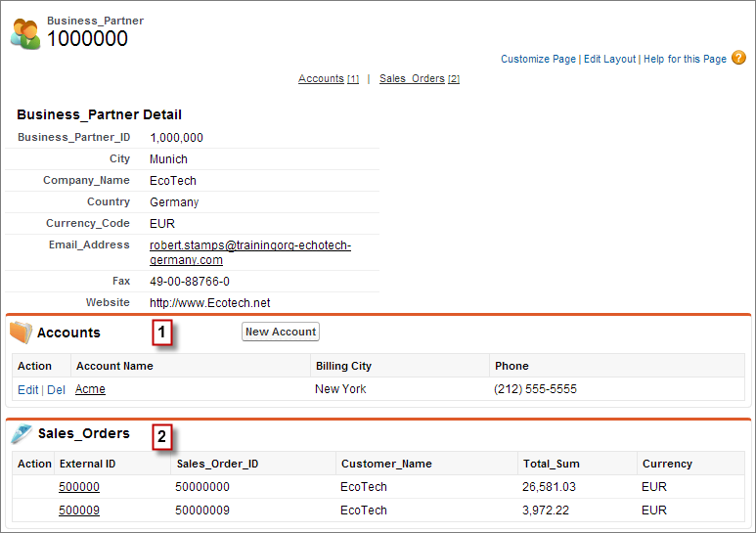The height and width of the screenshot is (533, 756).
Task: Open the Customize Page link
Action: 538,60
